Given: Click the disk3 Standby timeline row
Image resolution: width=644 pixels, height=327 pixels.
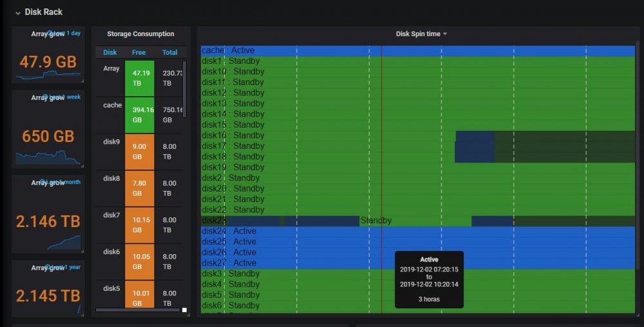Looking at the screenshot, I should (x=418, y=274).
